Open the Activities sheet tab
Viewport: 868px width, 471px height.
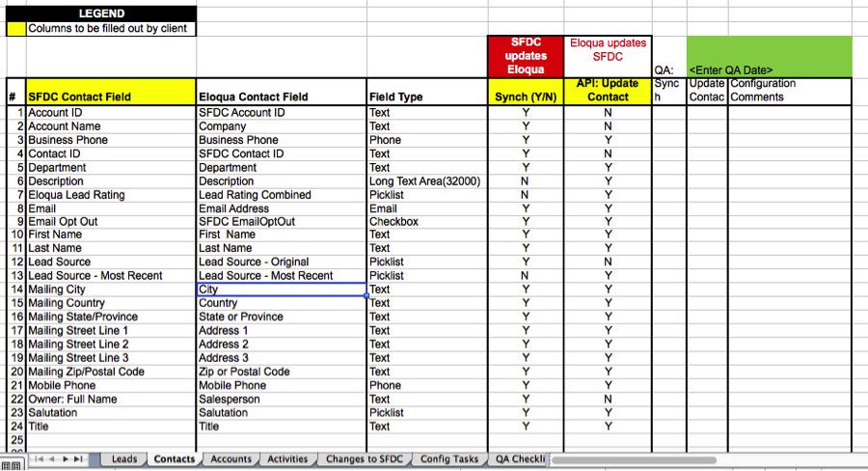287,459
